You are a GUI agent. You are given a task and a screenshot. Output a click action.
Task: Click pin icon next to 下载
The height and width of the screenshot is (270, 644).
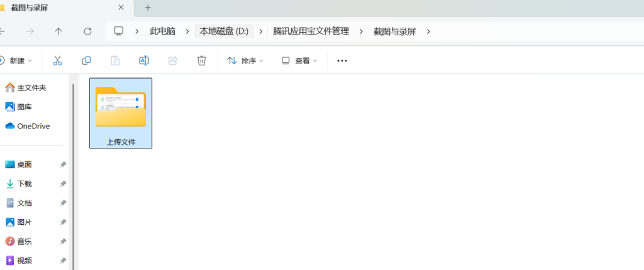point(63,184)
